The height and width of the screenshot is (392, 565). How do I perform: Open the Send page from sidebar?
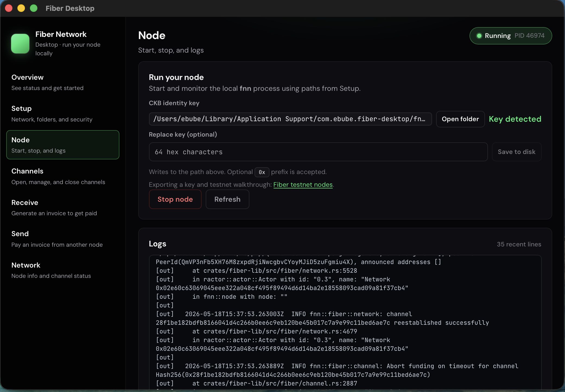(x=63, y=239)
